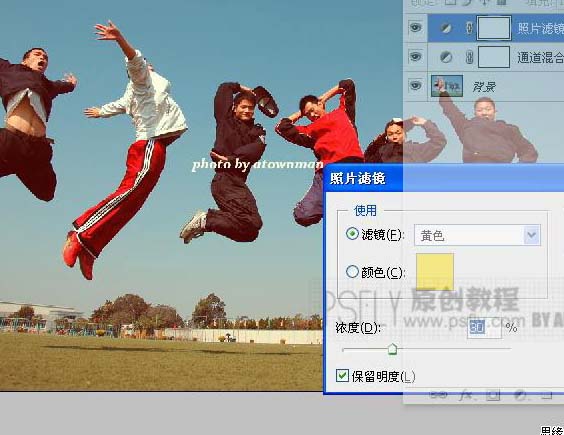
Task: Select the 滤镜(F) radio button
Action: (x=352, y=234)
